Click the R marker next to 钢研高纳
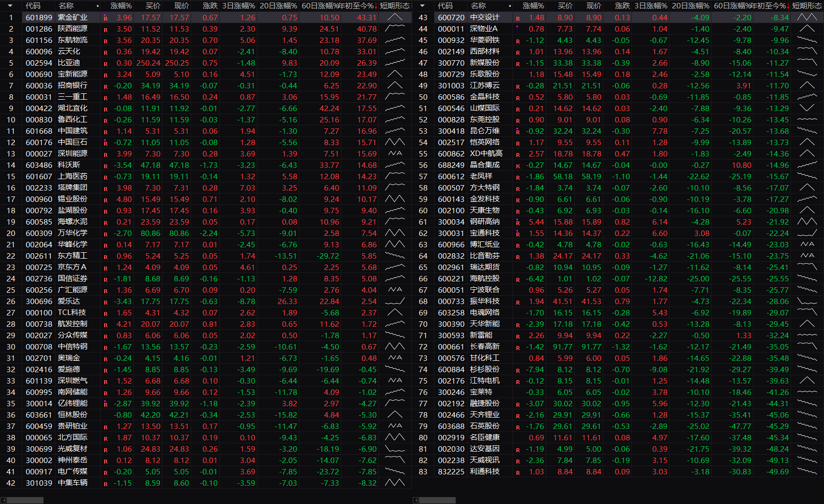The image size is (824, 504). point(518,223)
